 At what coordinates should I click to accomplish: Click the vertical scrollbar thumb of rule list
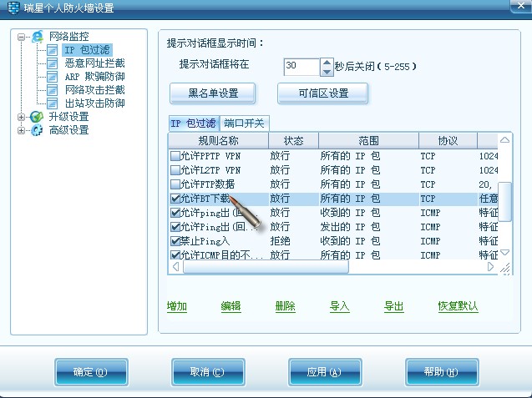pos(504,202)
